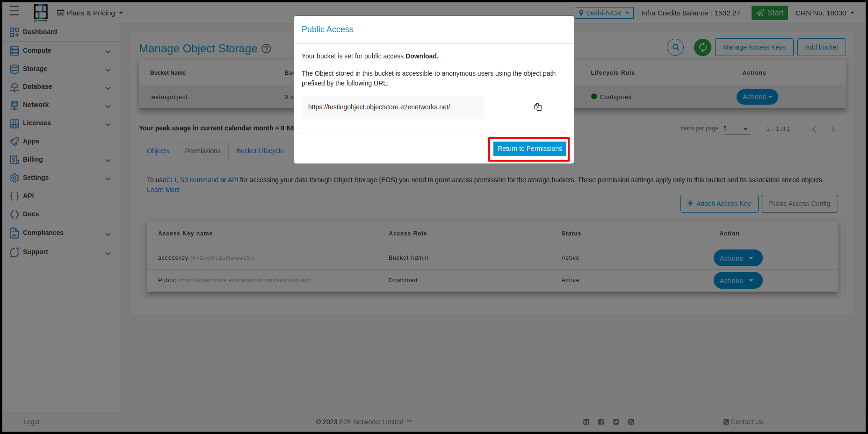Expand the Compliances chevron
The image size is (868, 434).
point(108,235)
